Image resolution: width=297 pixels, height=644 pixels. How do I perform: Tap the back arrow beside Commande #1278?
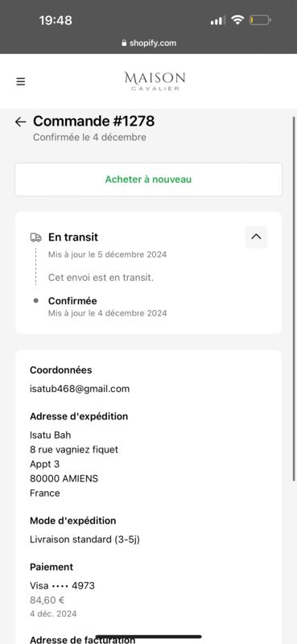(x=20, y=122)
